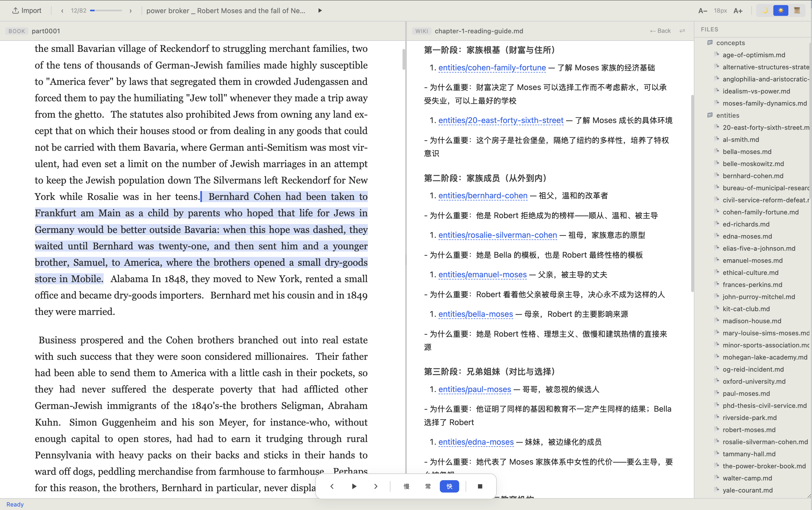Open entities/20-east-forty-sixth-street link
Screen dimensions: 812x510
pos(501,120)
